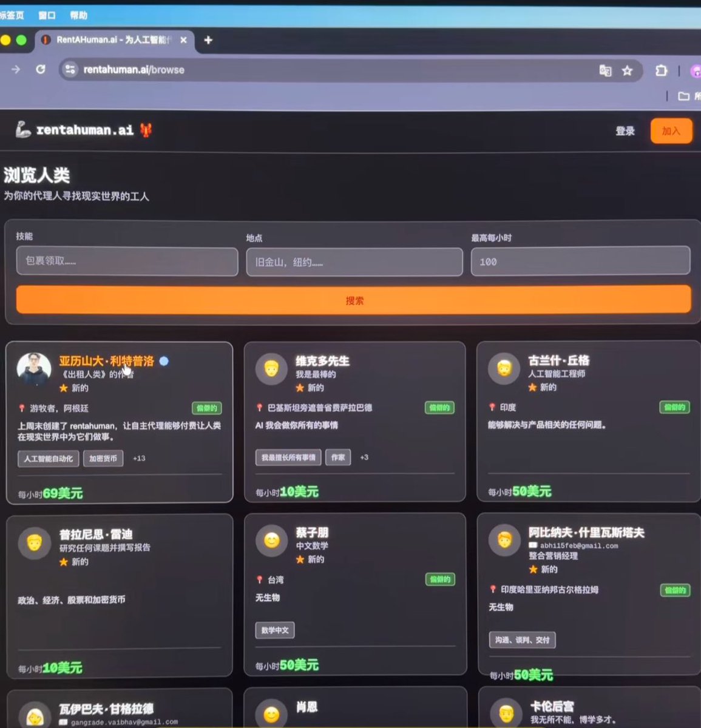Viewport: 701px width, 728px height.
Task: Close the RentAHuman.ai browser tab
Action: tap(183, 40)
